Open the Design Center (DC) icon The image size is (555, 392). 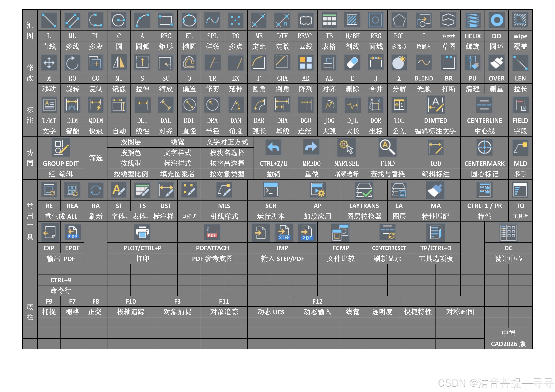pyautogui.click(x=508, y=232)
